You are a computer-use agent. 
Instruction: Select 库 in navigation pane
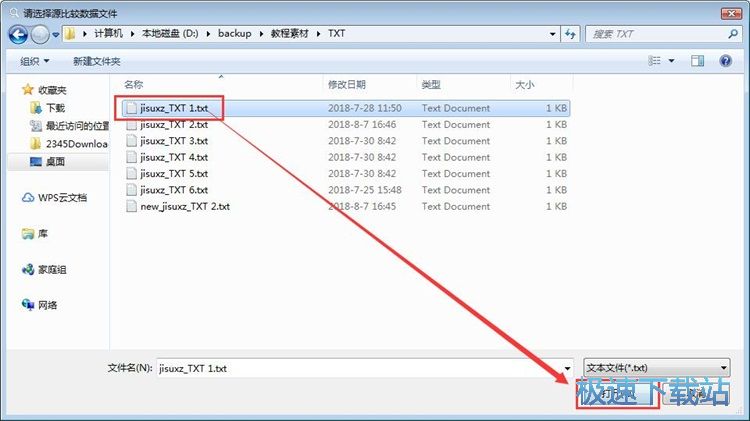tap(43, 233)
